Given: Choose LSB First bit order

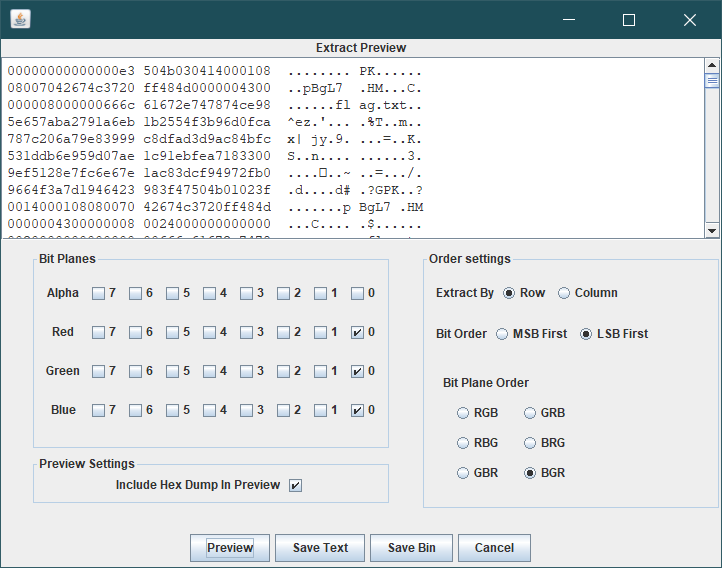Looking at the screenshot, I should (x=586, y=334).
